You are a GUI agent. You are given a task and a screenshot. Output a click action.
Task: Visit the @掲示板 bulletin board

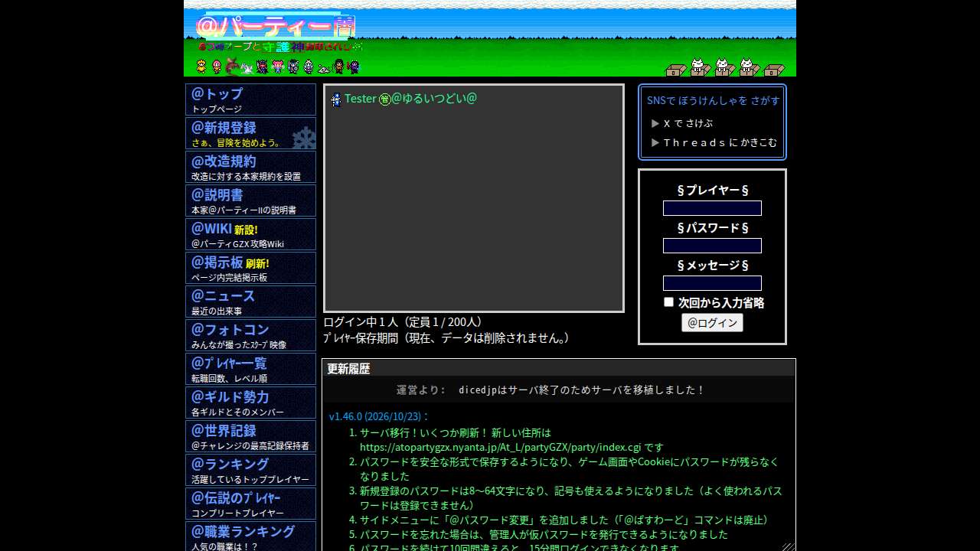(x=250, y=268)
